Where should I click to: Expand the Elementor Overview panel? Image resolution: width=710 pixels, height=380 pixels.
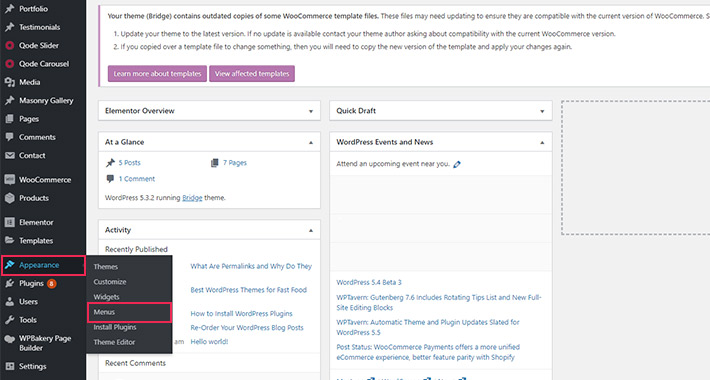tap(311, 111)
